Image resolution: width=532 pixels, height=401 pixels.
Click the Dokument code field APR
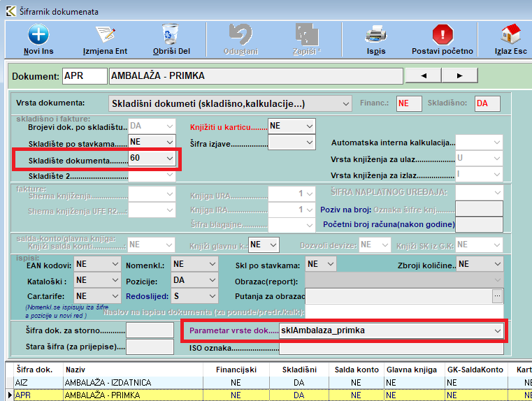coord(85,75)
